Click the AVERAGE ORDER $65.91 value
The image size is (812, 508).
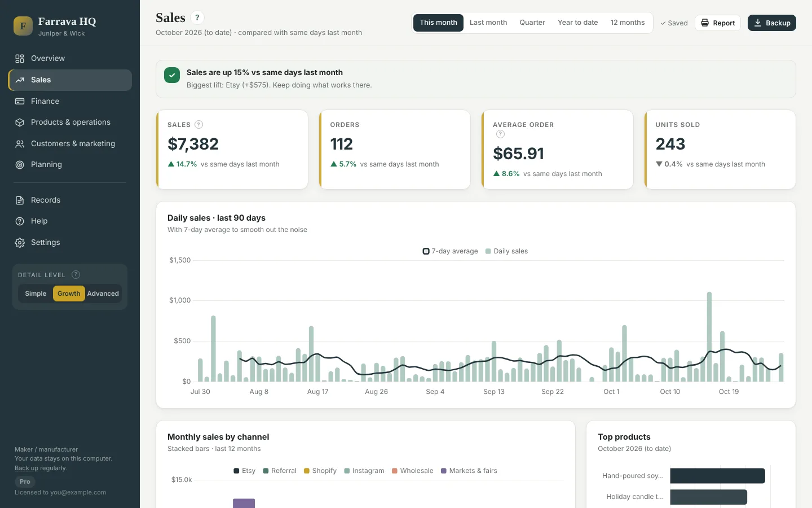coord(518,154)
